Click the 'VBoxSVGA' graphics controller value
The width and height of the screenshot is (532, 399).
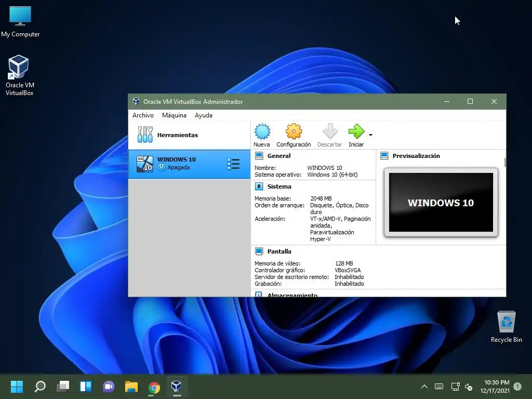[348, 270]
